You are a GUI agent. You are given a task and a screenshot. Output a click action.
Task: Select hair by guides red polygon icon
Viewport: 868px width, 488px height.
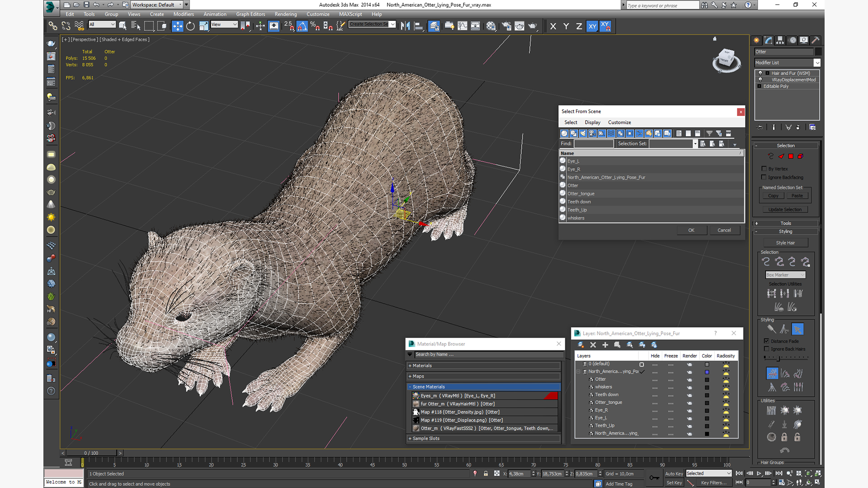pos(791,156)
